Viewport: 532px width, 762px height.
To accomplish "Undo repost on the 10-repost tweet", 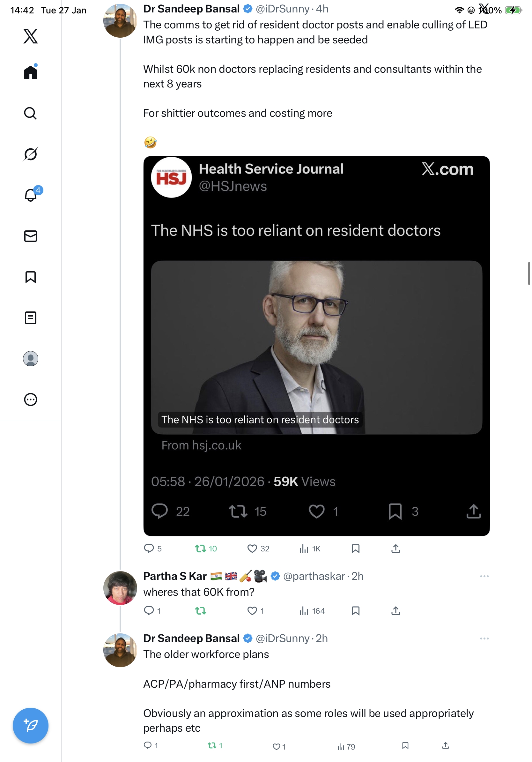I will [201, 549].
